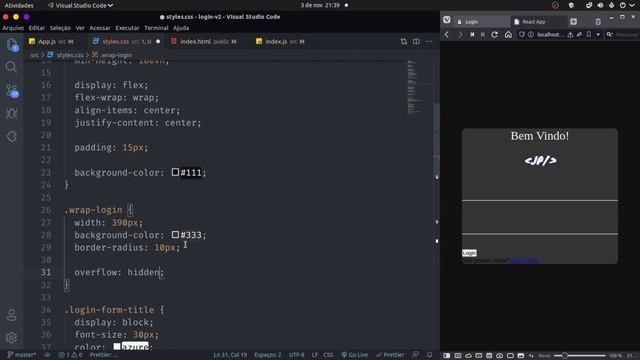Viewport: 640px width, 360px height.
Task: Open the Arquivo menu
Action: tap(13, 28)
